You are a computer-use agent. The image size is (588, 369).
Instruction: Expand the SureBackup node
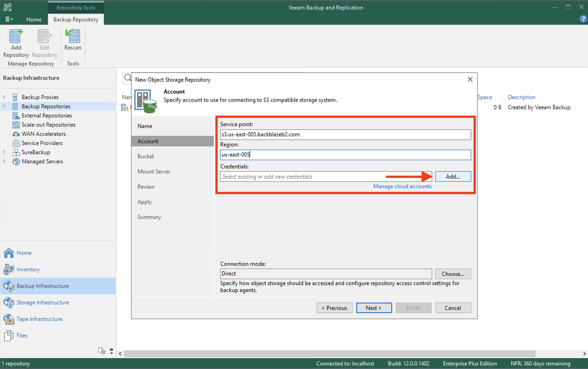[4, 152]
